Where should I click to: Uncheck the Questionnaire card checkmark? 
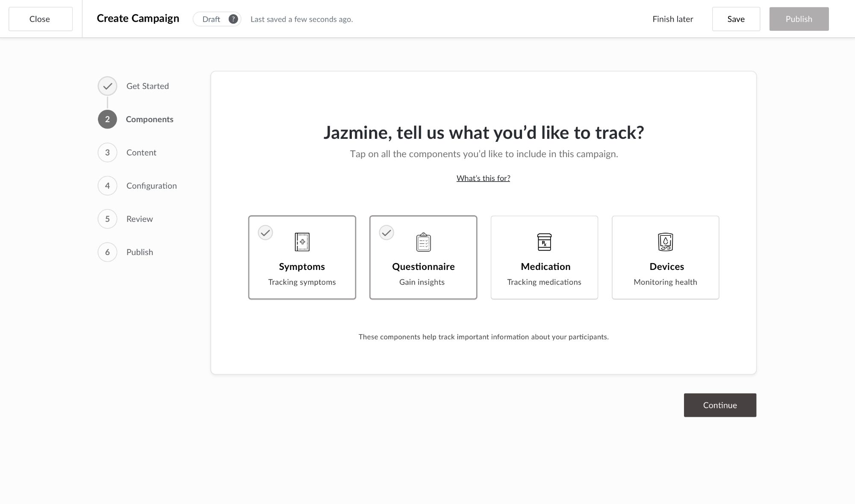click(386, 233)
